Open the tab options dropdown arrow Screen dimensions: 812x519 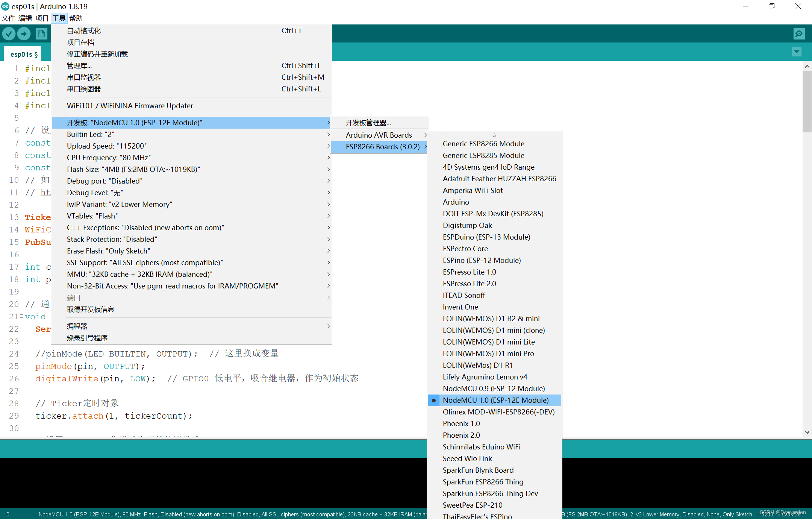pyautogui.click(x=797, y=52)
